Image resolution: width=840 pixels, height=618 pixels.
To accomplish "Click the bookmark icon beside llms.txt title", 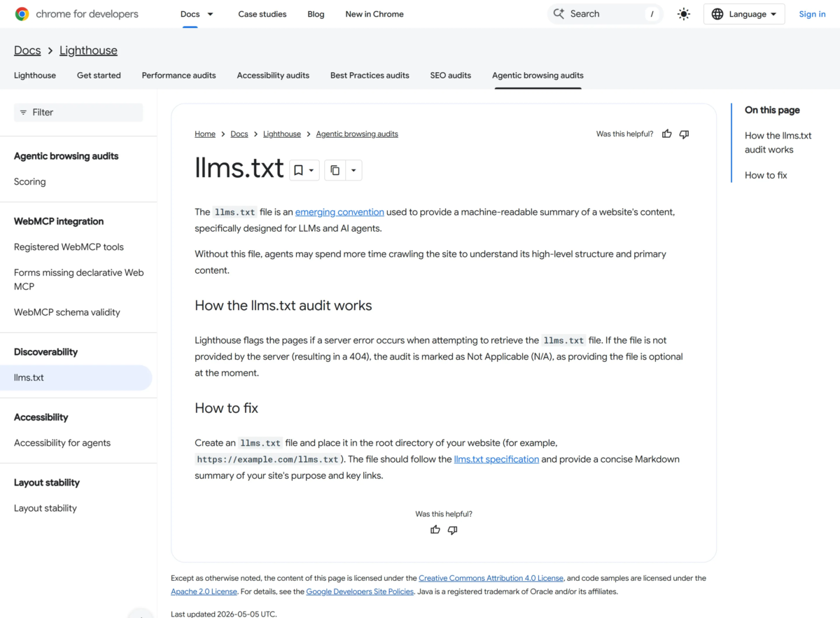I will pos(298,170).
